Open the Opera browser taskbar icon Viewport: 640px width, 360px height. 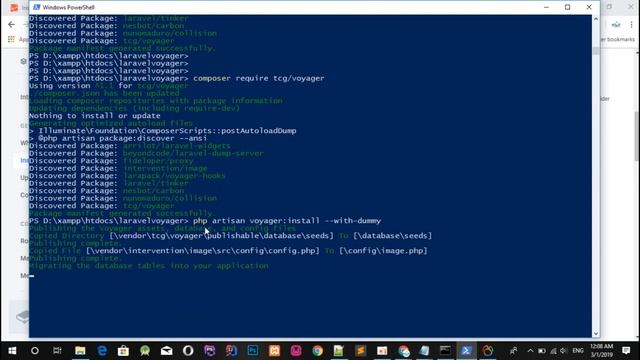188,351
